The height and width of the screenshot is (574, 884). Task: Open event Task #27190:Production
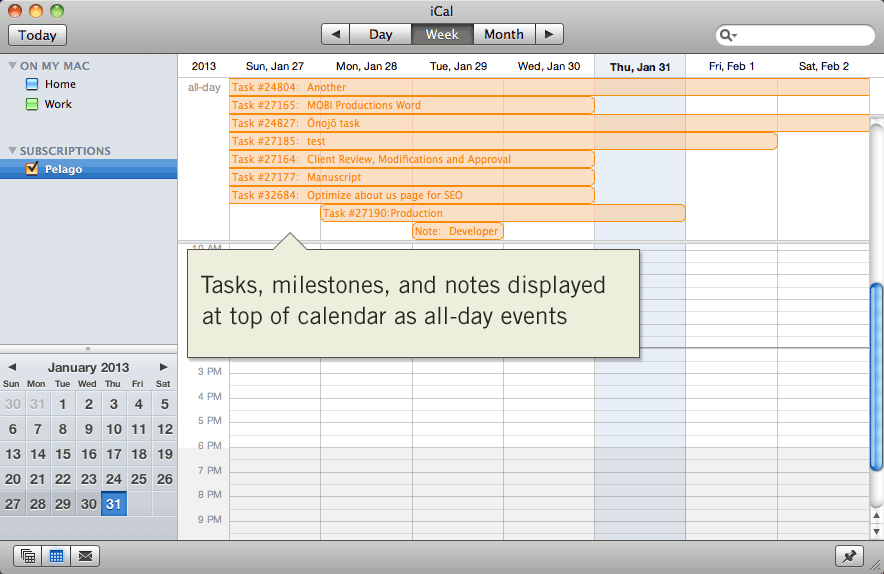[503, 213]
